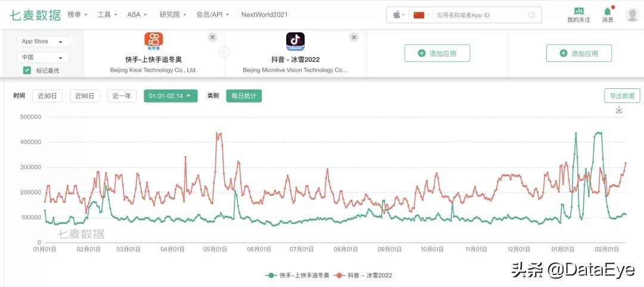
Task: Go to NextWorld2021 page
Action: (265, 14)
